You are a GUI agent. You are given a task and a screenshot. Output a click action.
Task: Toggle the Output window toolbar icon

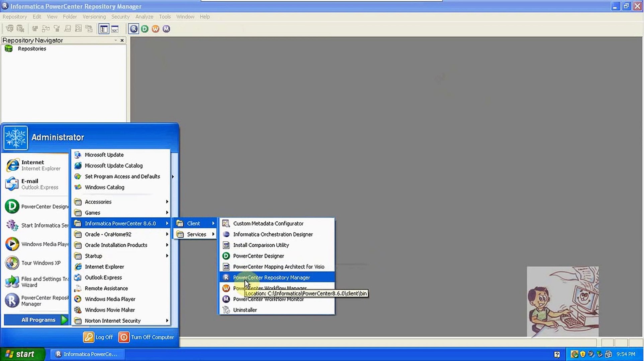pyautogui.click(x=115, y=29)
